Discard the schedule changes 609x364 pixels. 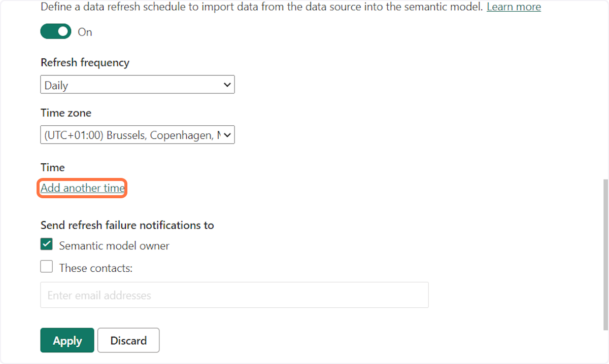point(128,340)
